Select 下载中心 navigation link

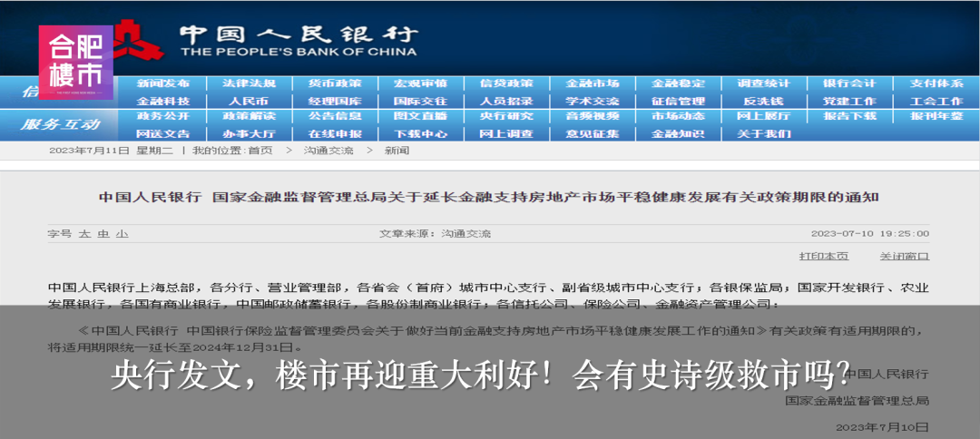[x=420, y=133]
